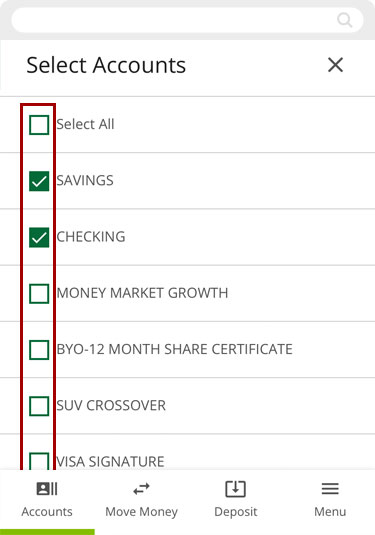Select the Accounts tab label
This screenshot has width=375, height=535.
(47, 512)
